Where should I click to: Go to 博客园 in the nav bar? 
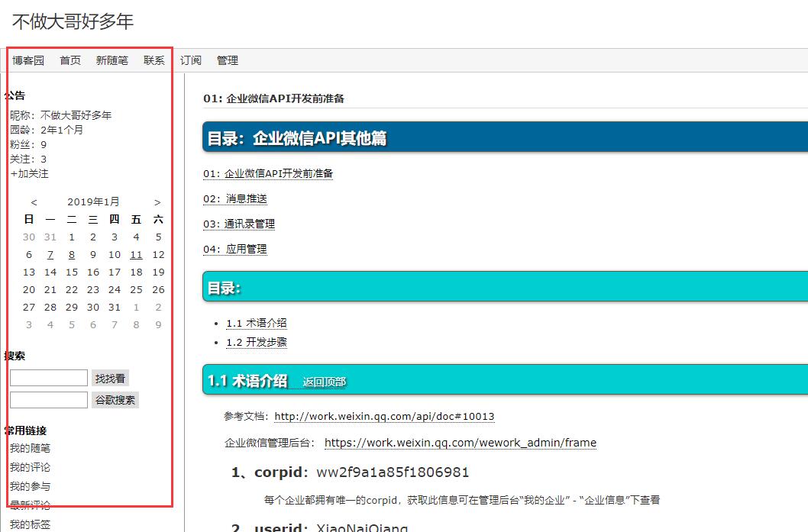[x=28, y=61]
